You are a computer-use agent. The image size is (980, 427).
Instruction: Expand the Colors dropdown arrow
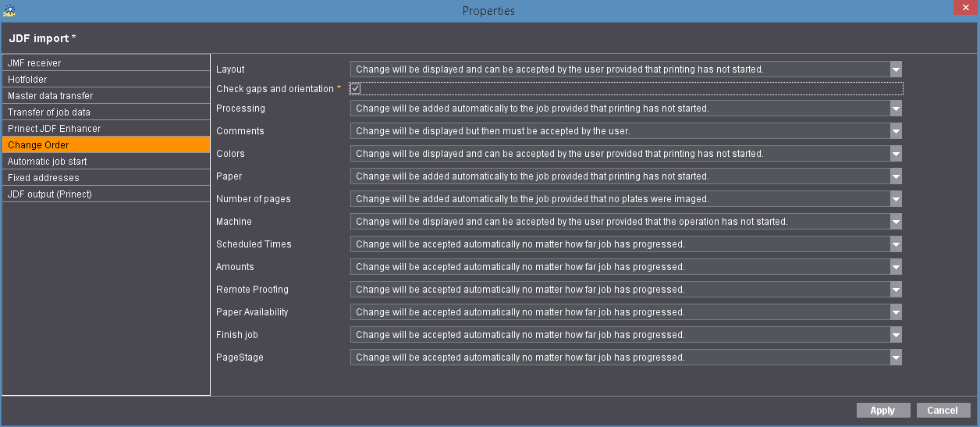(896, 154)
